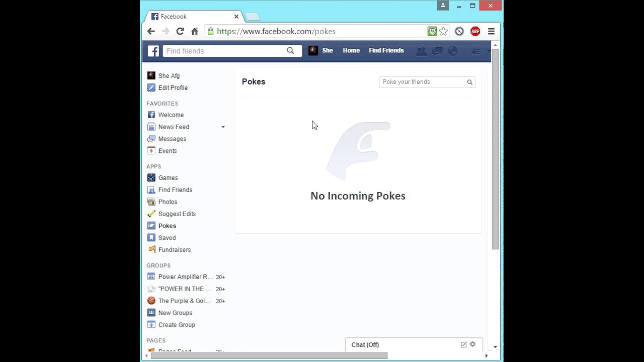Click the horizontal scrollbar thumb at bottom
This screenshot has width=644, height=362.
click(269, 356)
